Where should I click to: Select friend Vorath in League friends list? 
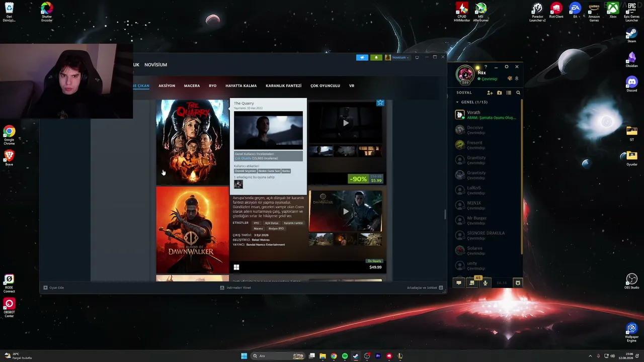click(487, 115)
